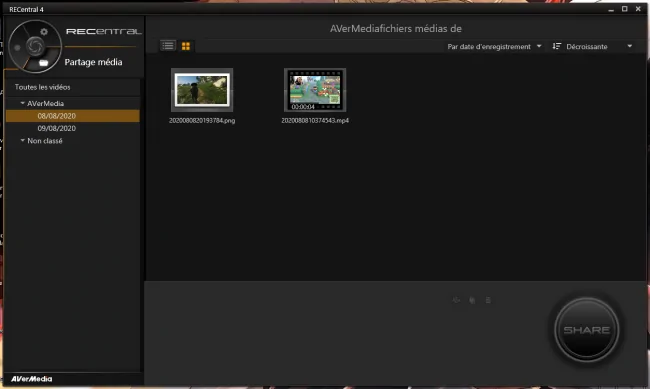Switch to grid thumbnail view icon
650x389 pixels.
click(x=186, y=46)
